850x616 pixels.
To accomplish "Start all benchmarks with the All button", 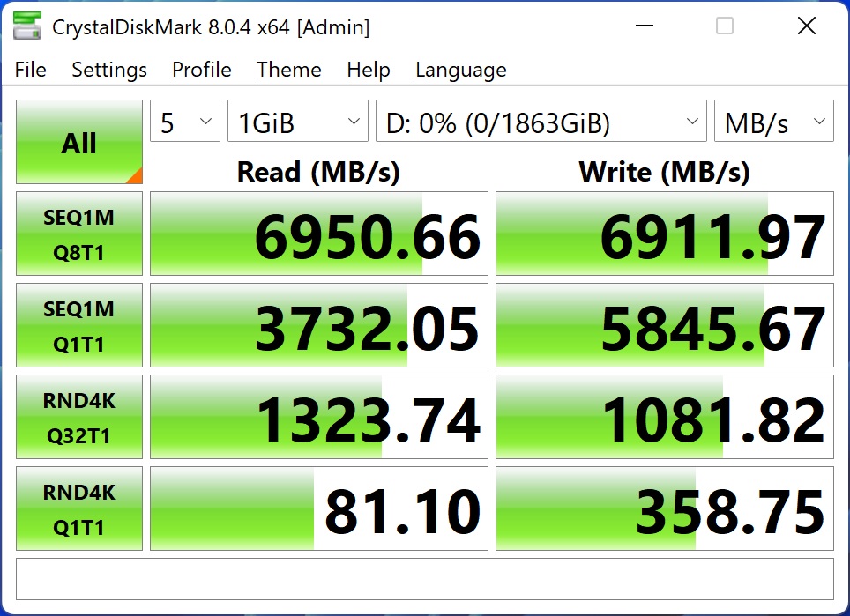I will 79,142.
